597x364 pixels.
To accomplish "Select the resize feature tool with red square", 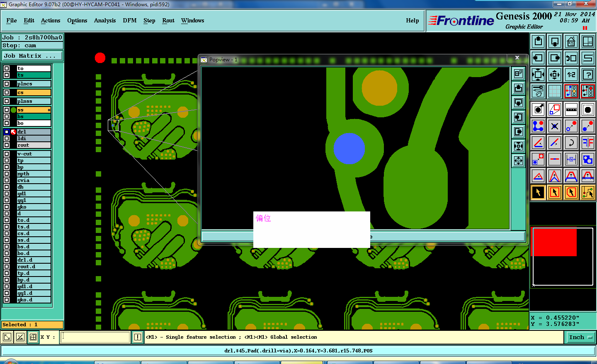I will click(555, 109).
